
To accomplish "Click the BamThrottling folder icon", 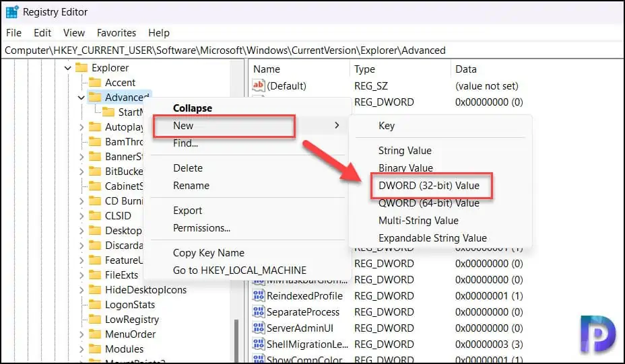I will [x=95, y=142].
